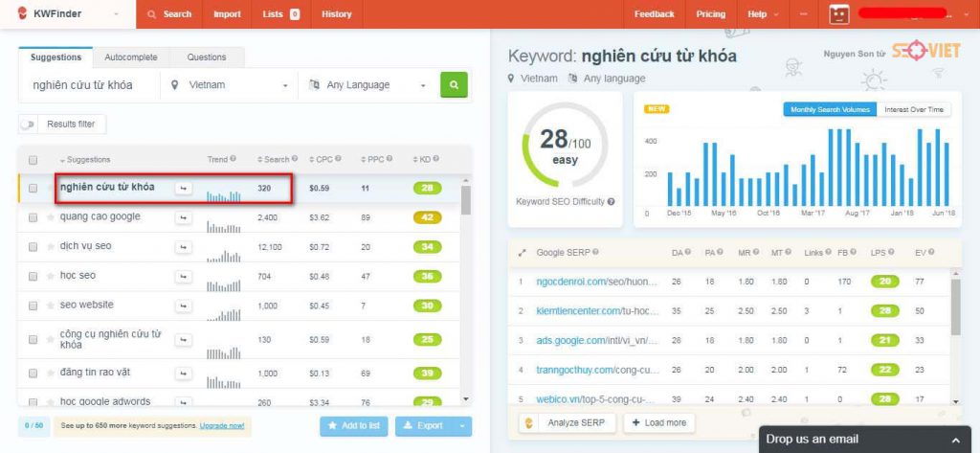Star the "quang cao google" keyword

[x=51, y=217]
